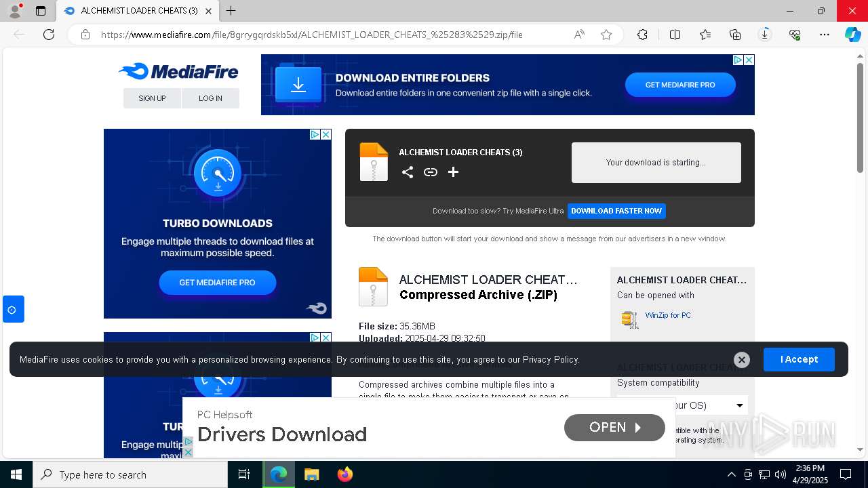Click Microsoft Edge taskbar icon
The image size is (868, 488).
click(x=279, y=474)
